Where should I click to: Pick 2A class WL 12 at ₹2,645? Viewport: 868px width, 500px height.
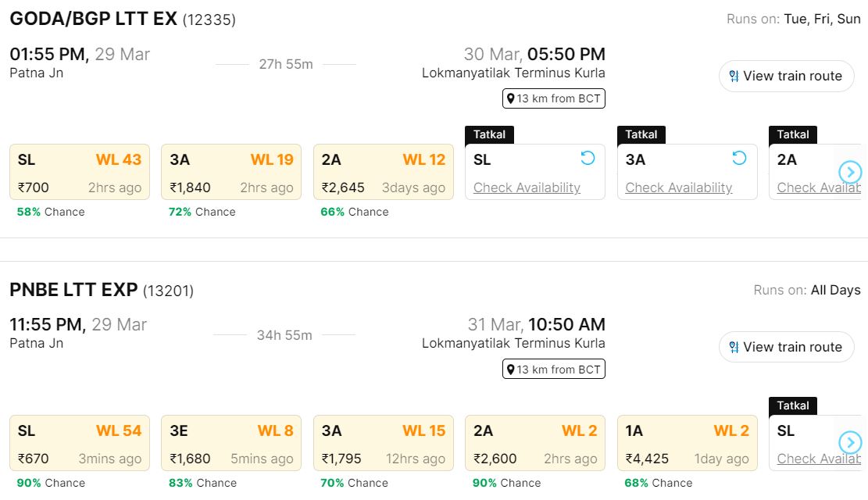point(383,172)
